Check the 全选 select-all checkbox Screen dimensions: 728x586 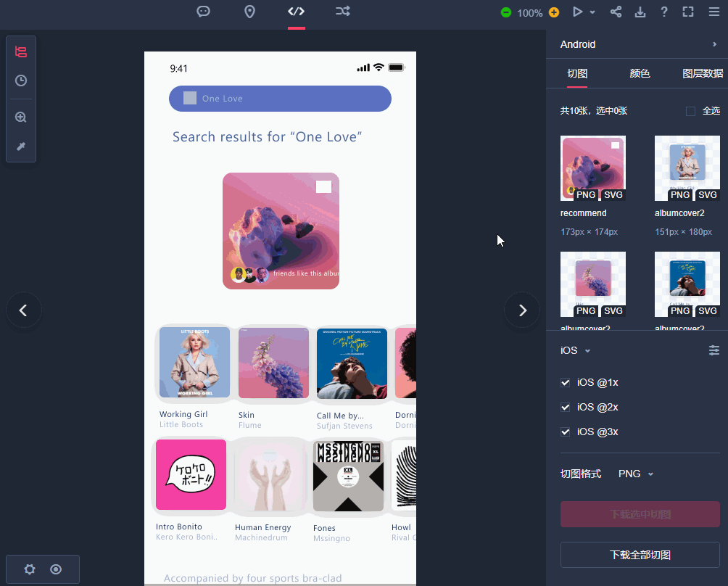coord(690,111)
